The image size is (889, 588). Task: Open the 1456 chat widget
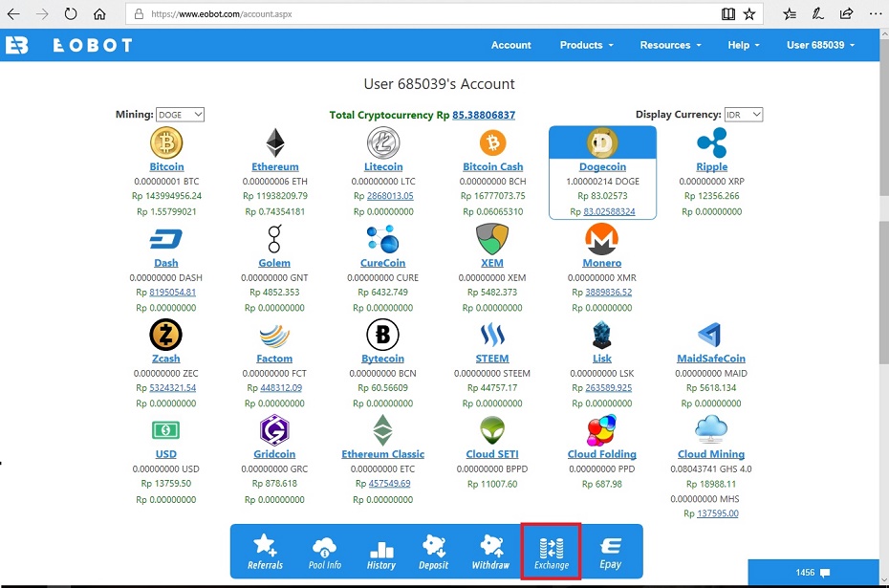[813, 572]
